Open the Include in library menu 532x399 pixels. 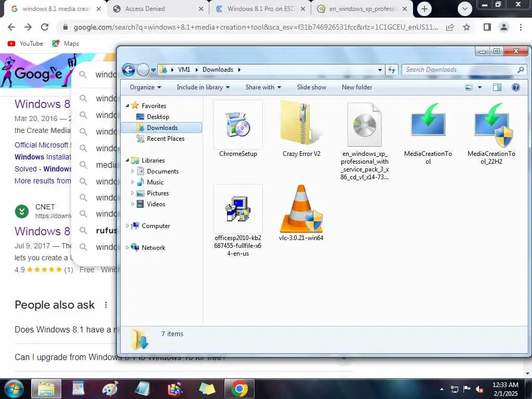click(203, 87)
